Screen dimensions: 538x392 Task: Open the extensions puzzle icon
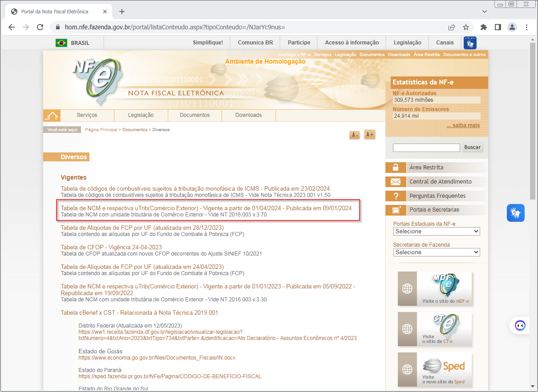pos(484,27)
